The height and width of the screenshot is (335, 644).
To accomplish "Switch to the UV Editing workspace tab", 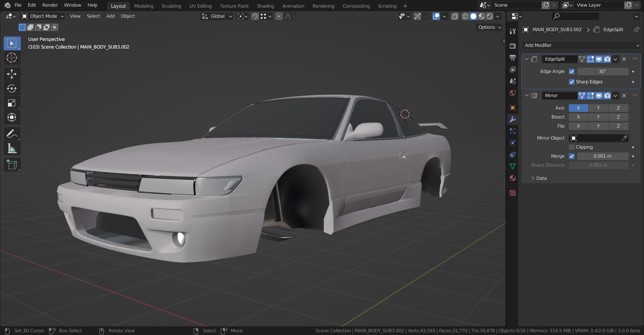I will click(201, 6).
